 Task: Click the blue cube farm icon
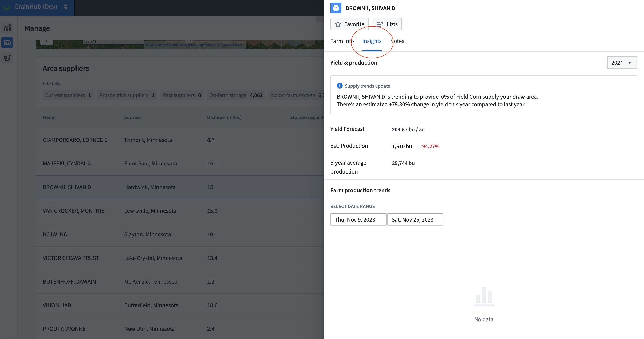336,8
